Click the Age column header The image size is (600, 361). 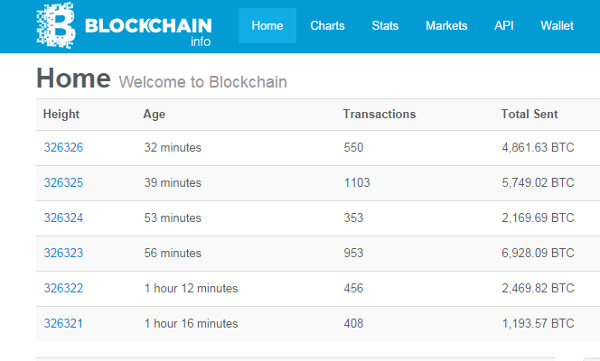pyautogui.click(x=154, y=114)
